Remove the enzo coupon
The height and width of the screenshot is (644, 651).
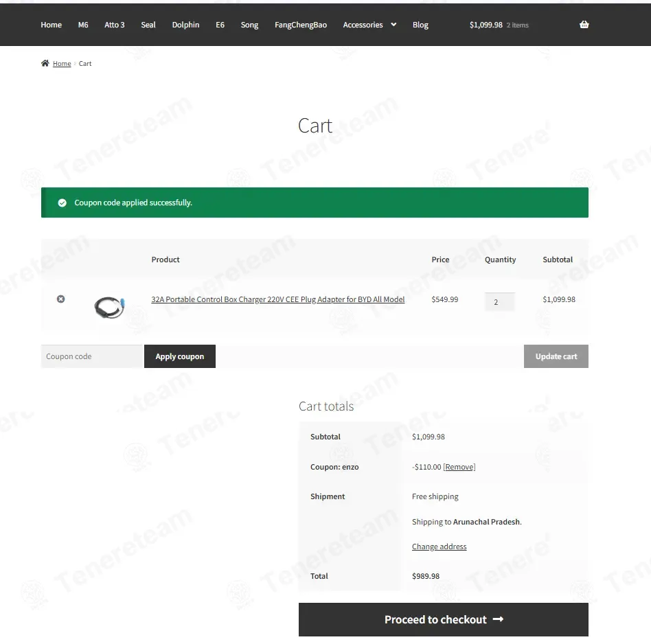(x=459, y=467)
